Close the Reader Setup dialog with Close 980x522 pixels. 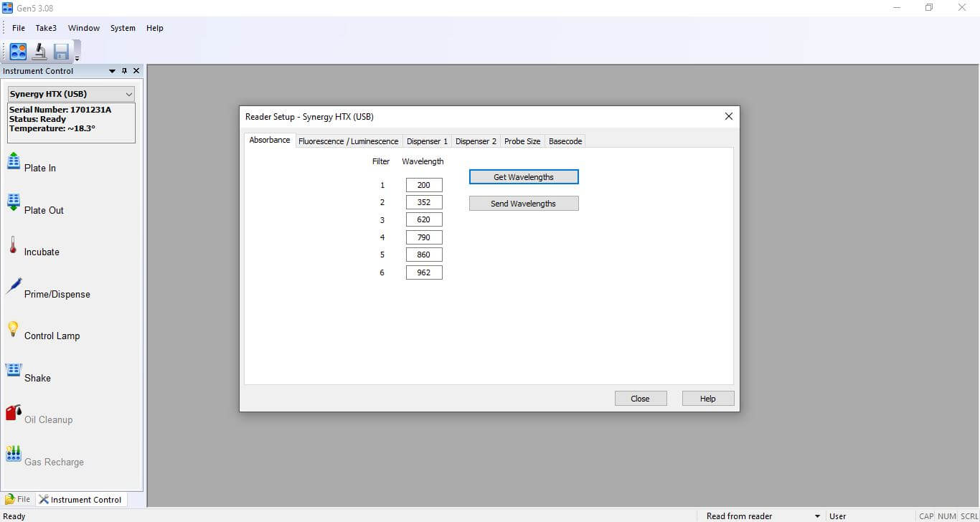coord(640,399)
